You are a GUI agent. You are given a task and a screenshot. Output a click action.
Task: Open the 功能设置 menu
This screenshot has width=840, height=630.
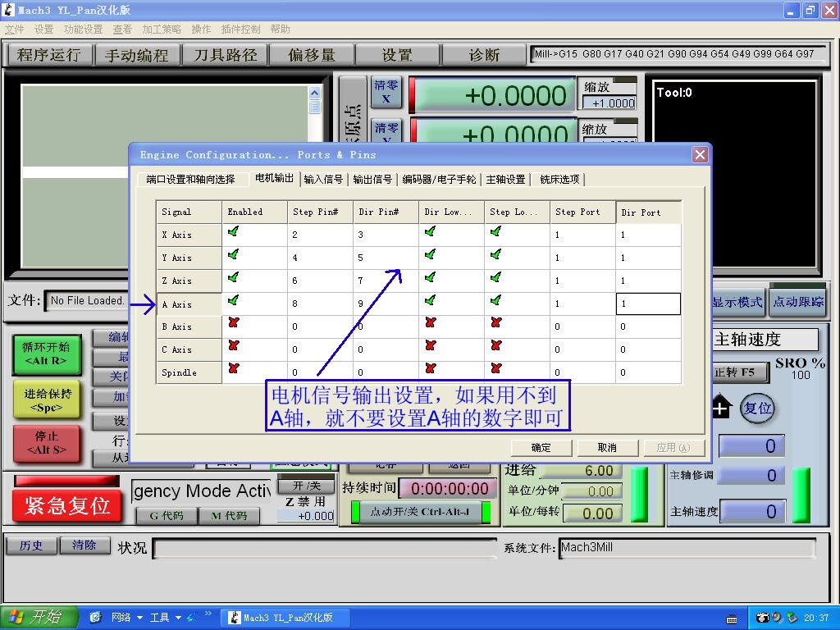tap(83, 30)
